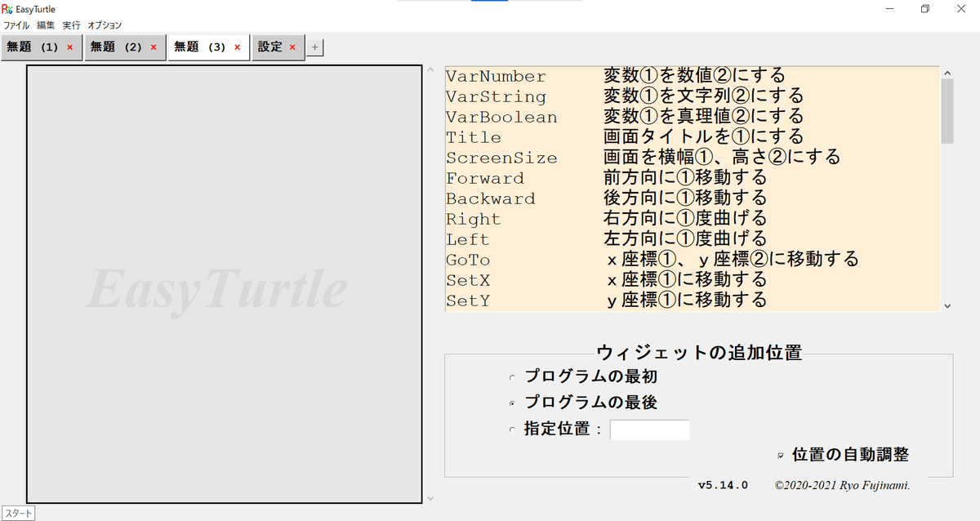Minimize the EasyTurtle window
This screenshot has width=980, height=521.
(889, 9)
